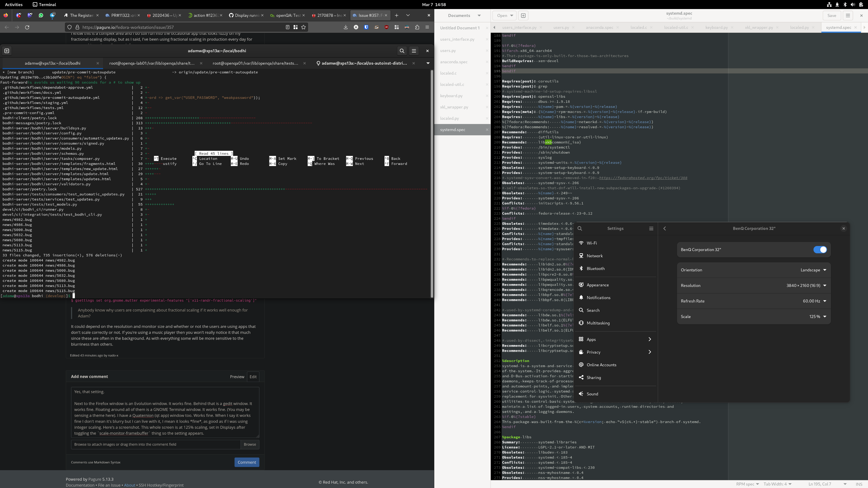
Task: Open gedit hamburger menu
Action: [848, 16]
